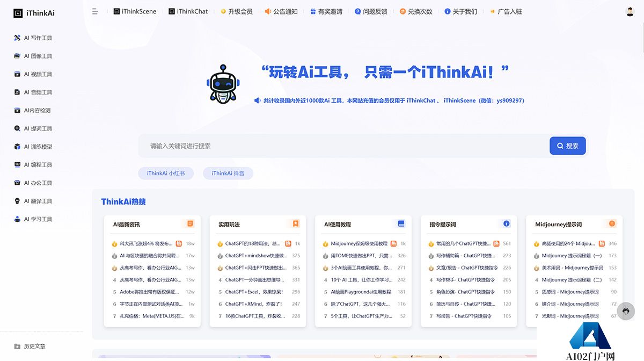
Task: Open 问题反馈 feedback page
Action: coord(371,11)
